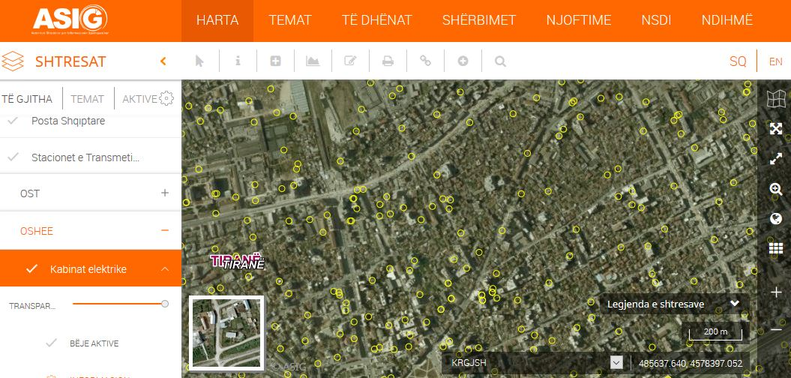The width and height of the screenshot is (791, 378).
Task: Click the overview map thumbnail
Action: click(x=227, y=333)
